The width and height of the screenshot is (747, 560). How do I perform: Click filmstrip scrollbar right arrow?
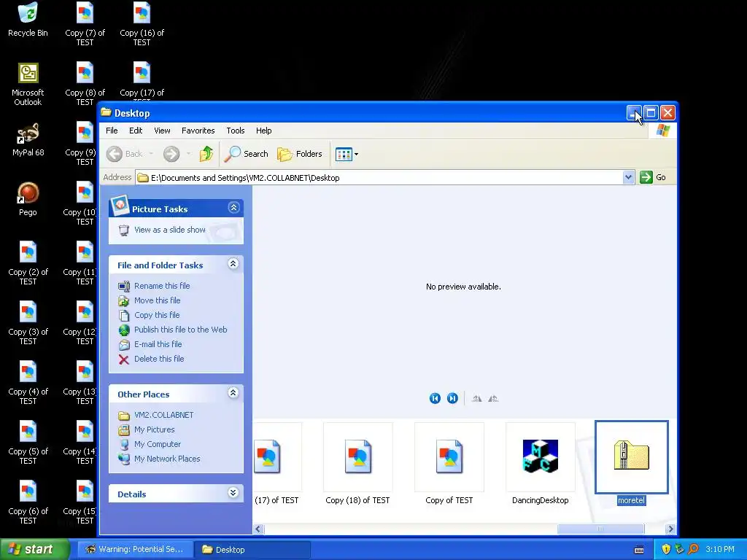pos(670,529)
